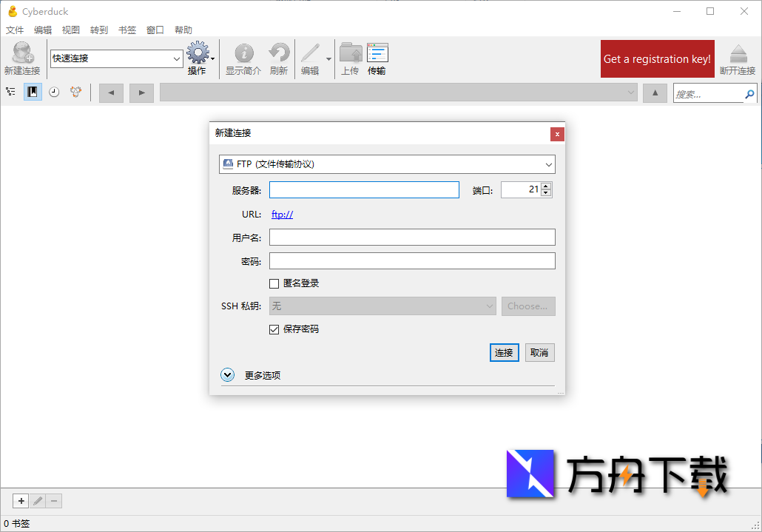Viewport: 762px width, 532px height.
Task: Click the Connect (连接) button
Action: pos(504,353)
